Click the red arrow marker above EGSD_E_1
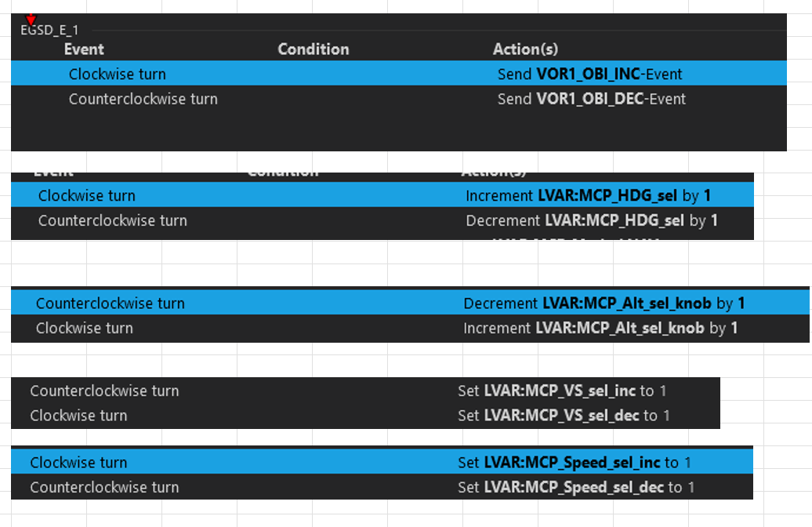Image resolution: width=812 pixels, height=527 pixels. 31,19
